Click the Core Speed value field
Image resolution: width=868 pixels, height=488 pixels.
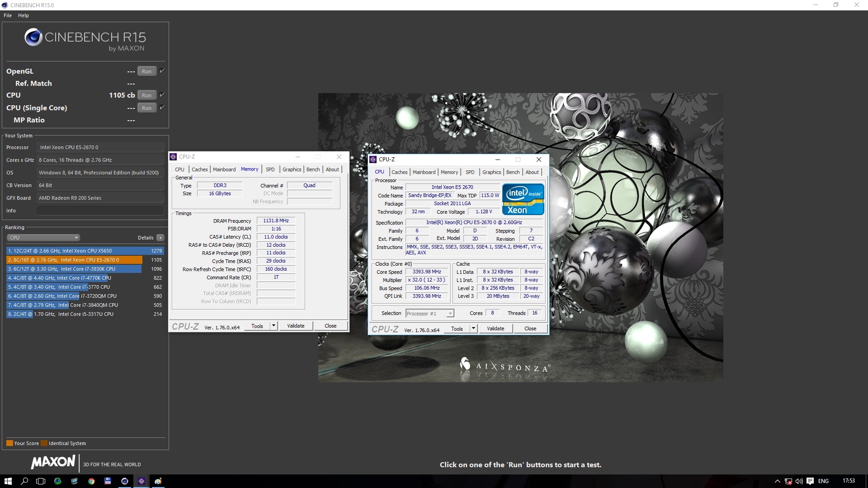tap(426, 272)
